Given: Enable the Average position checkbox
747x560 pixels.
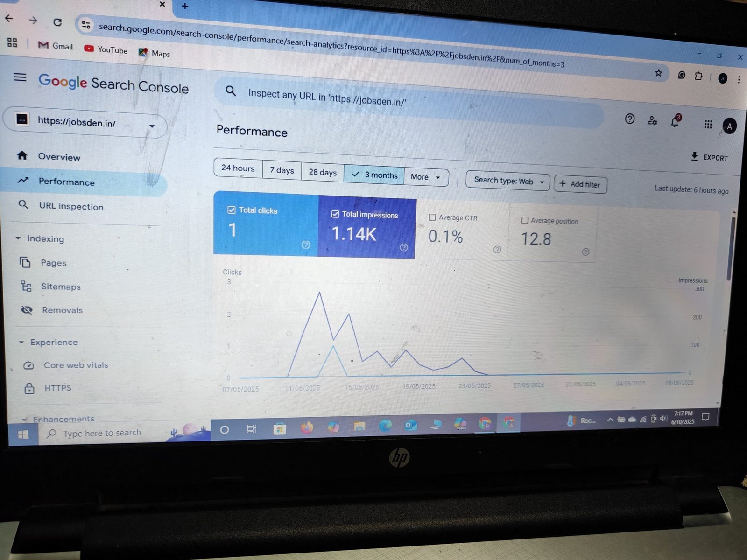Looking at the screenshot, I should [525, 220].
